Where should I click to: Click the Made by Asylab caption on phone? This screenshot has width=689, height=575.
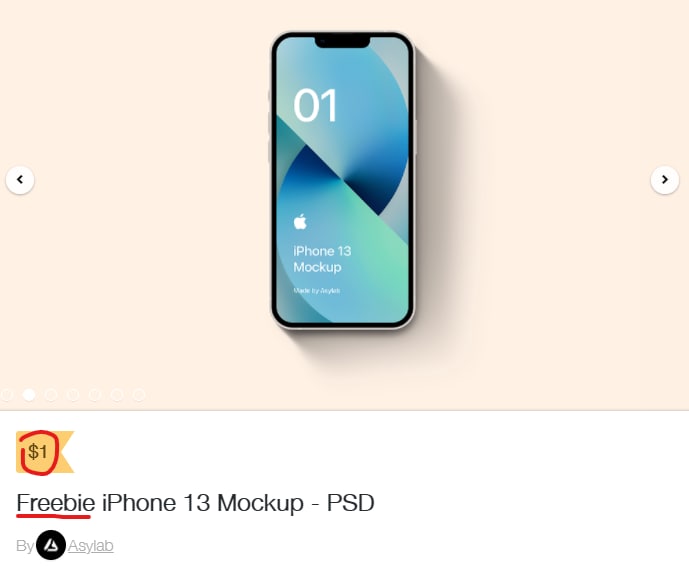pos(317,291)
